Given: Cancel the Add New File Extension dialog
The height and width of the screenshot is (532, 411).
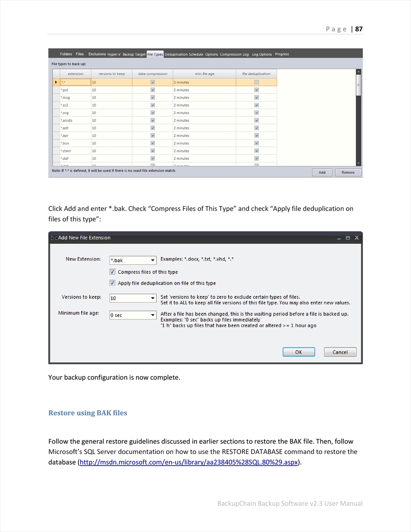Looking at the screenshot, I should pyautogui.click(x=340, y=352).
